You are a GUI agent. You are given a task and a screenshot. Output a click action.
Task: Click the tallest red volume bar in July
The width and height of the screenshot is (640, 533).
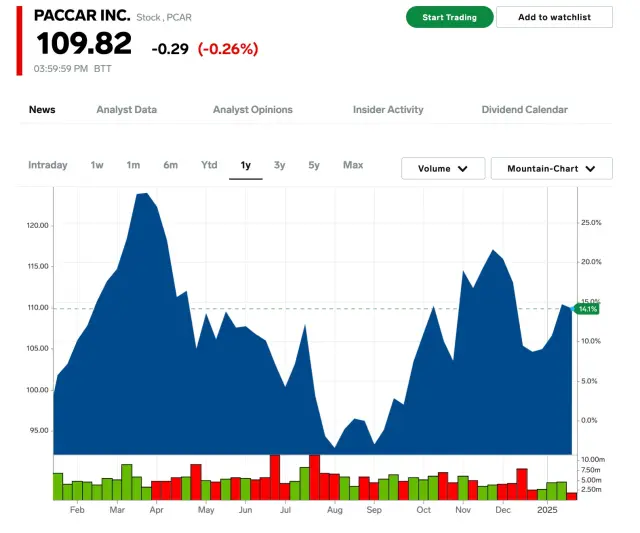314,477
